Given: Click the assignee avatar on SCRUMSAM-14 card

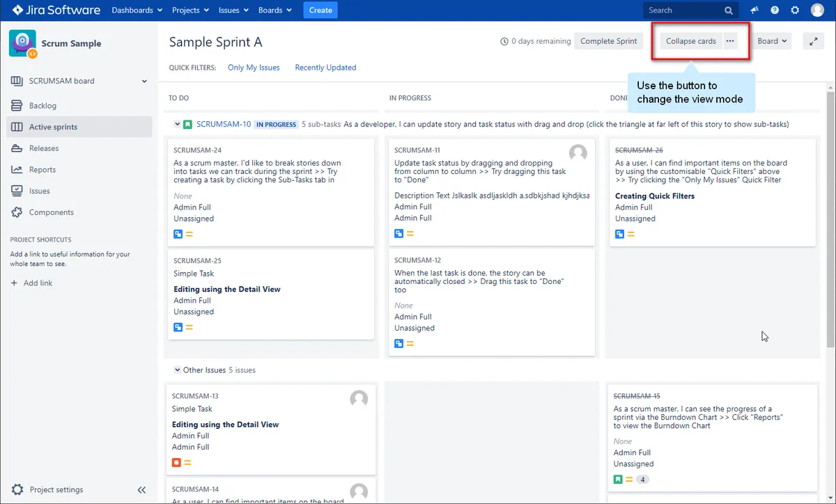Looking at the screenshot, I should pyautogui.click(x=359, y=492).
